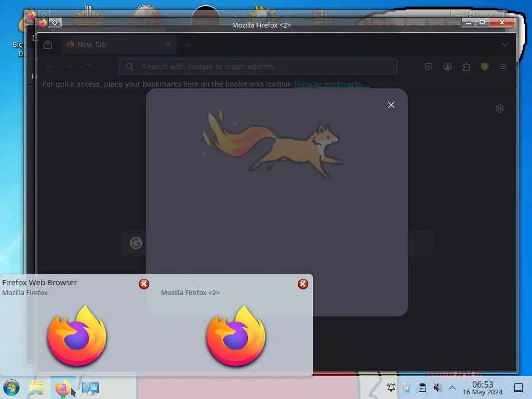Toggle keep-on-all-desktops pin in titlebar
The image size is (532, 399).
click(x=55, y=23)
